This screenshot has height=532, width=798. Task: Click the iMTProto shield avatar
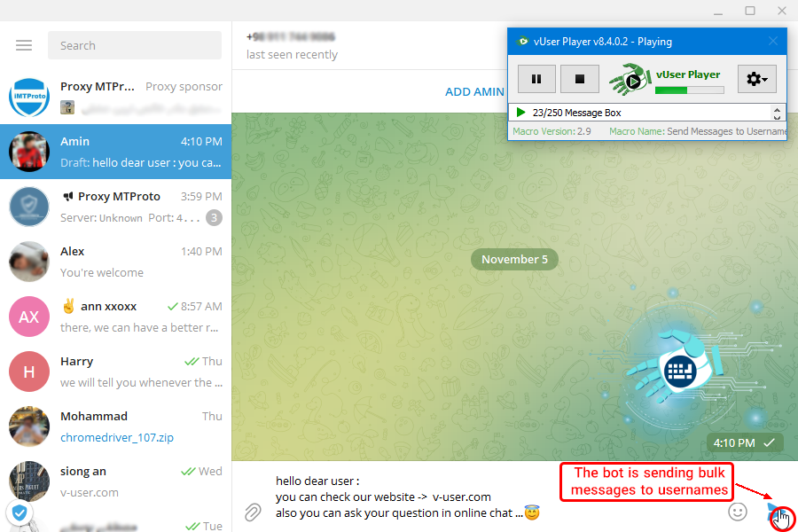click(29, 97)
